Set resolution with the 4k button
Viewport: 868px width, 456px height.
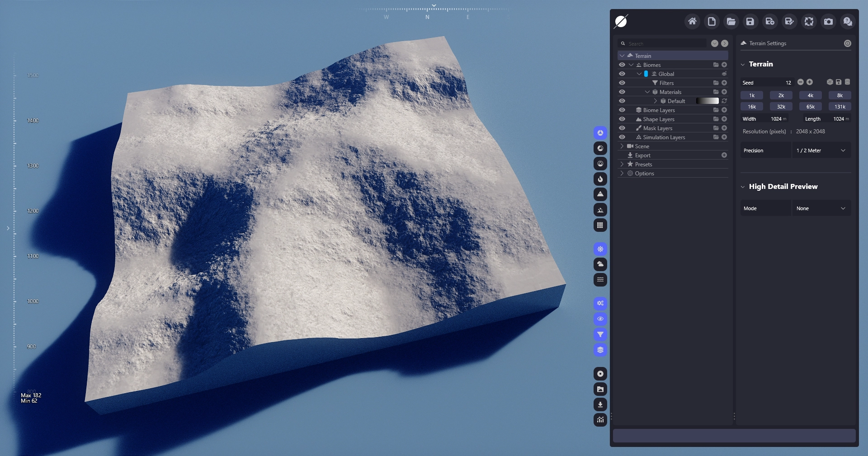(810, 95)
